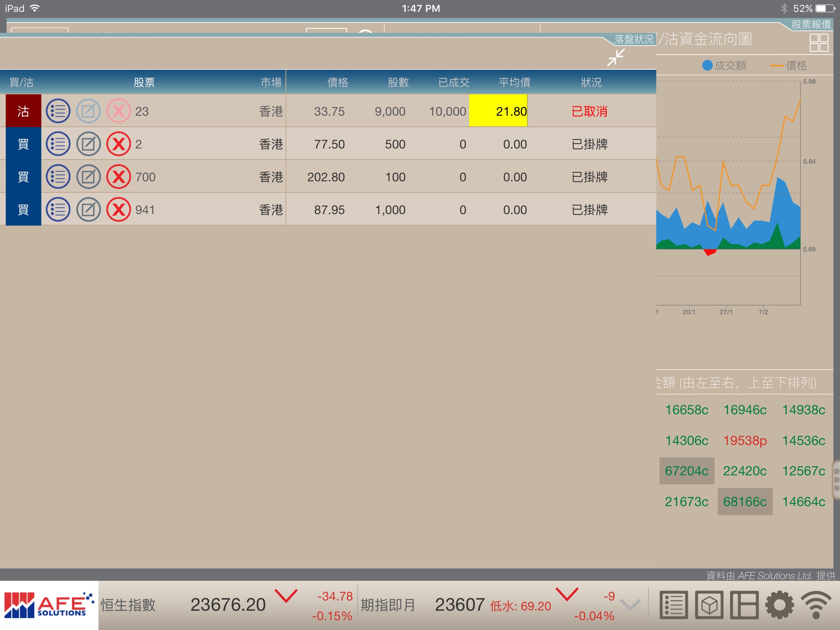Tap the Bluetooth status icon
Screen dimensions: 840x630
coord(784,8)
